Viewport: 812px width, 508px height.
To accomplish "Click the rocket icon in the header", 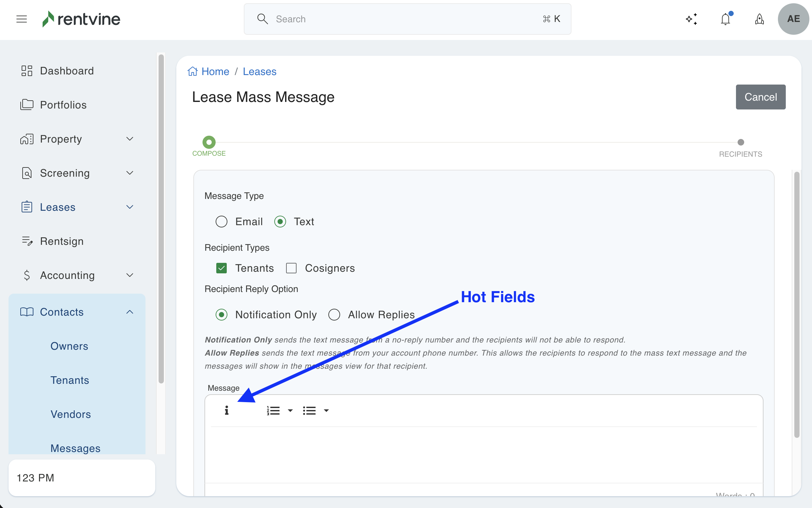I will [x=759, y=19].
